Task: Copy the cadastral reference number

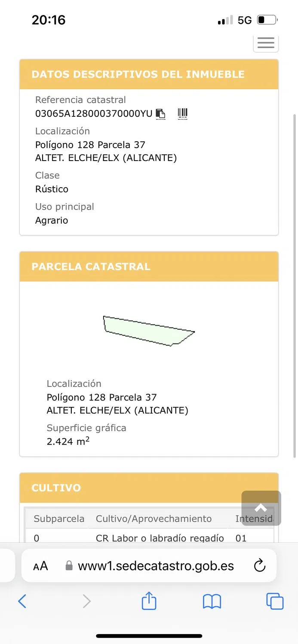Action: 160,114
